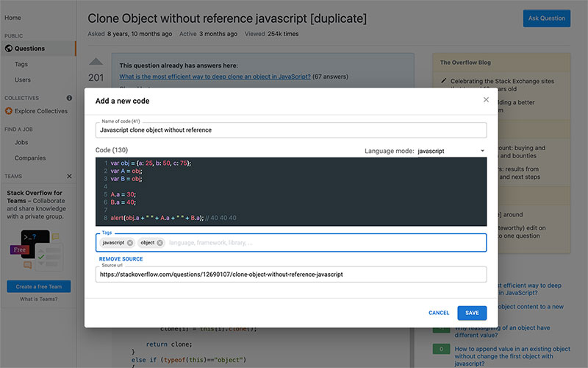
Task: Click code line 1 var obj
Action: coord(151,163)
